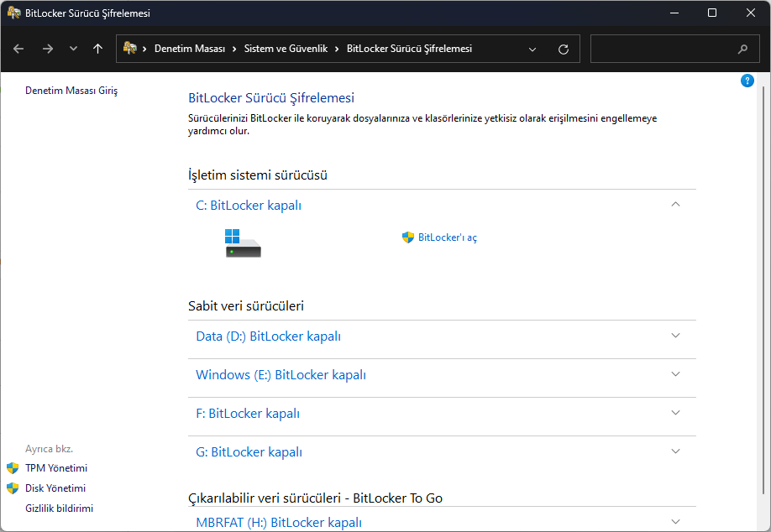
Task: Click the BitLocker shield icon beside BitLocker'ı aç
Action: coord(408,237)
